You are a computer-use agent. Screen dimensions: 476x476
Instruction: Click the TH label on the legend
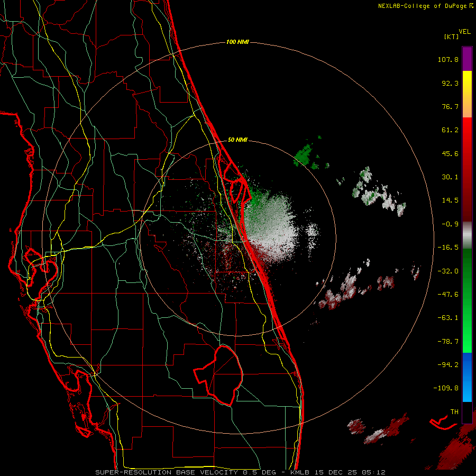[454, 412]
